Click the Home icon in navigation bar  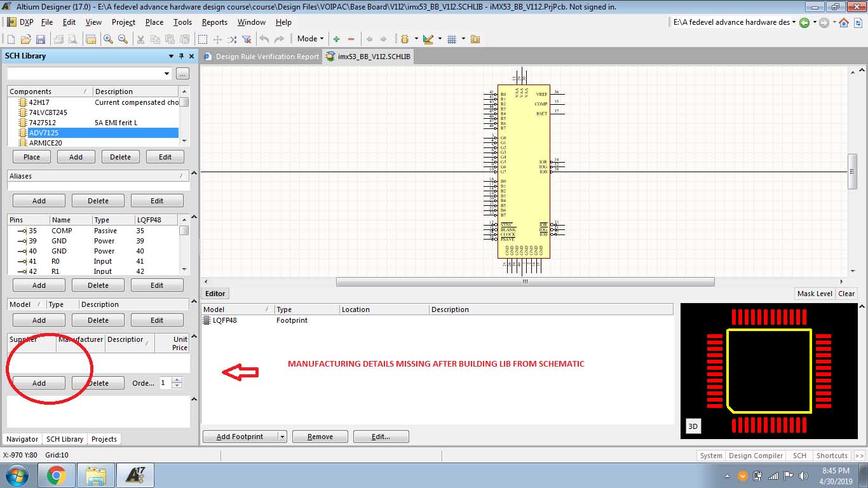click(x=844, y=22)
